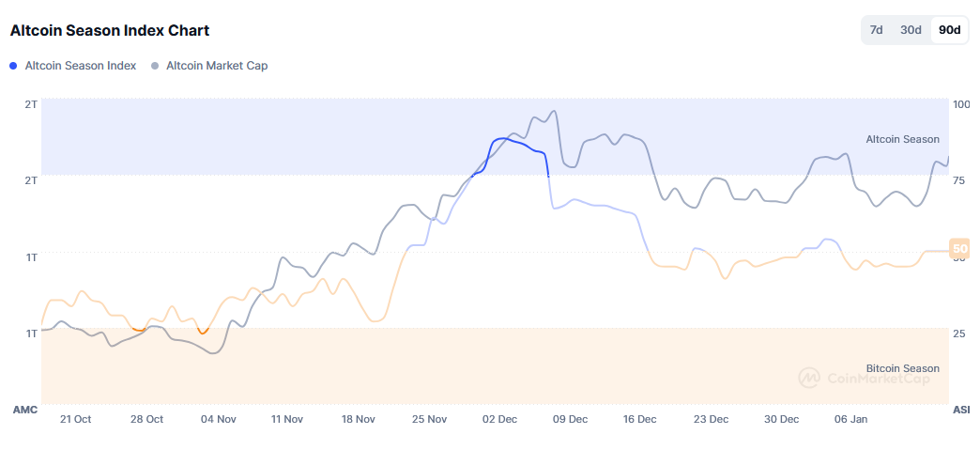Click the Altcoin Season zone label
Viewport: 980px width, 450px height.
(902, 139)
